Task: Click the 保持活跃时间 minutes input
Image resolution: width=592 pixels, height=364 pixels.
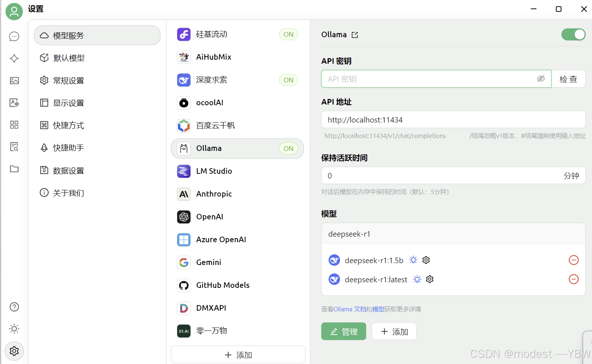Action: [453, 176]
